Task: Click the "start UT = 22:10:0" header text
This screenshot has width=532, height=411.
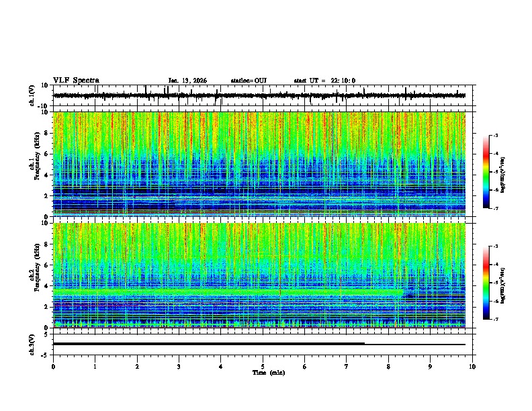Action: pyautogui.click(x=324, y=81)
